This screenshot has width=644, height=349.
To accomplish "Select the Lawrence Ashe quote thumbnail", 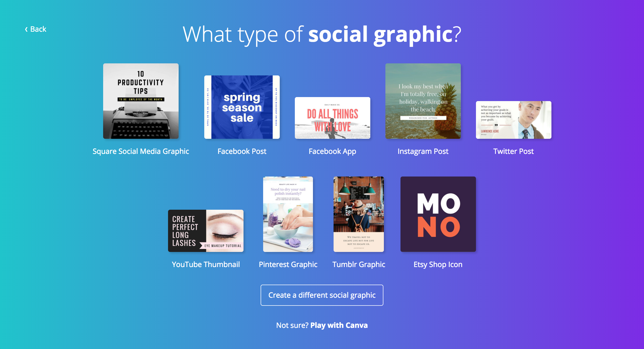I will tap(514, 120).
